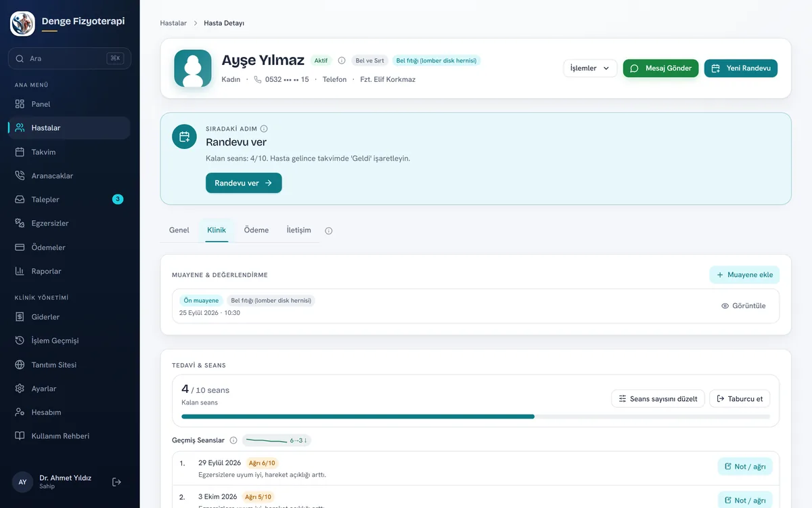Click info icon next to Aktif badge
The width and height of the screenshot is (812, 508).
coord(342,60)
